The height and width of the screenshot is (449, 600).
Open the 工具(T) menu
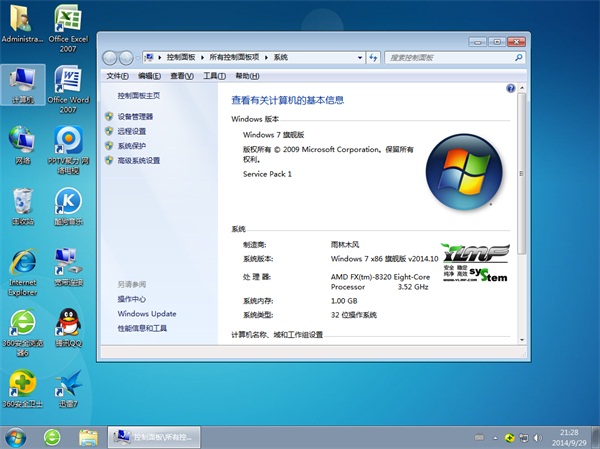[x=214, y=76]
